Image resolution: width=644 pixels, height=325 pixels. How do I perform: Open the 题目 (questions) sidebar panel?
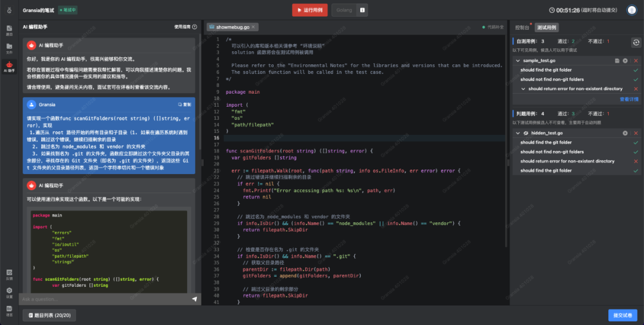(9, 30)
